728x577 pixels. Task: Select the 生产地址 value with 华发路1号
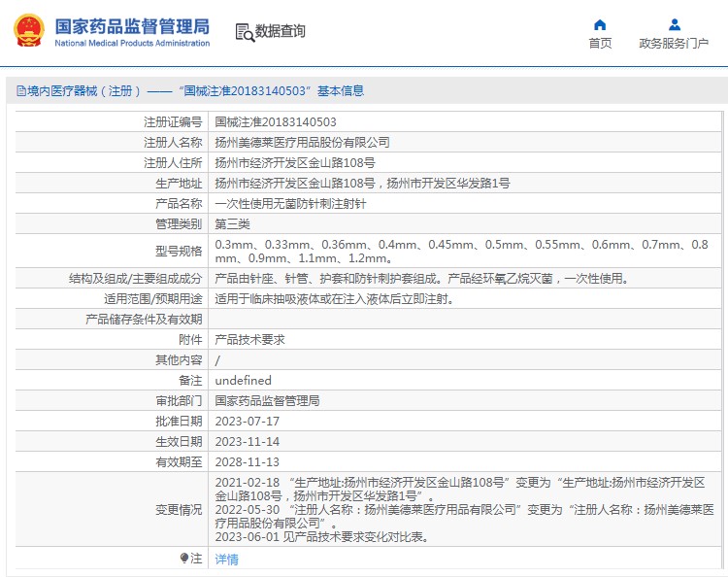click(362, 184)
